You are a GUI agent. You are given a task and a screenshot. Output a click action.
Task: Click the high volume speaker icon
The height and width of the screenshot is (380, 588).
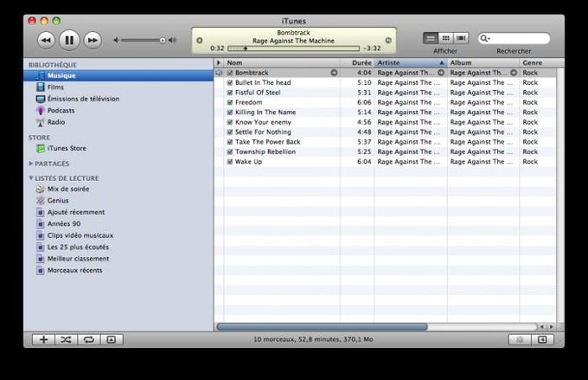172,40
